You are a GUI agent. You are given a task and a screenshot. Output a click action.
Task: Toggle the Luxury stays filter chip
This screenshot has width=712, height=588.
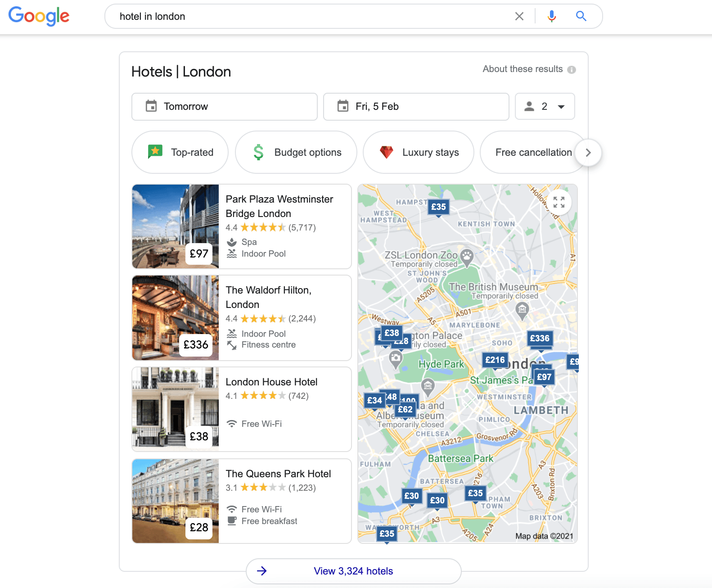(419, 152)
